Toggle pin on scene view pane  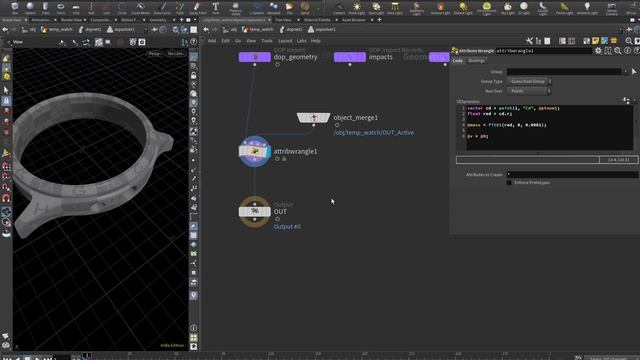(155, 29)
